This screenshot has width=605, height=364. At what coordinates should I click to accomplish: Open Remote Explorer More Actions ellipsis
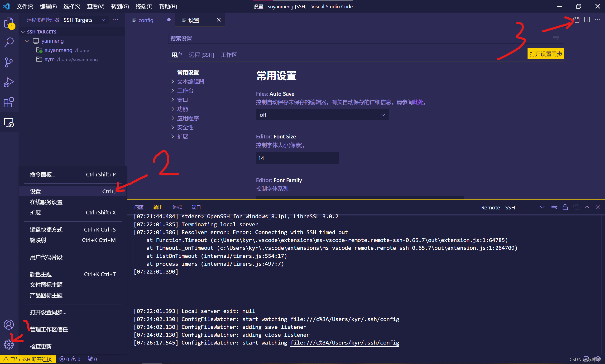[x=115, y=20]
